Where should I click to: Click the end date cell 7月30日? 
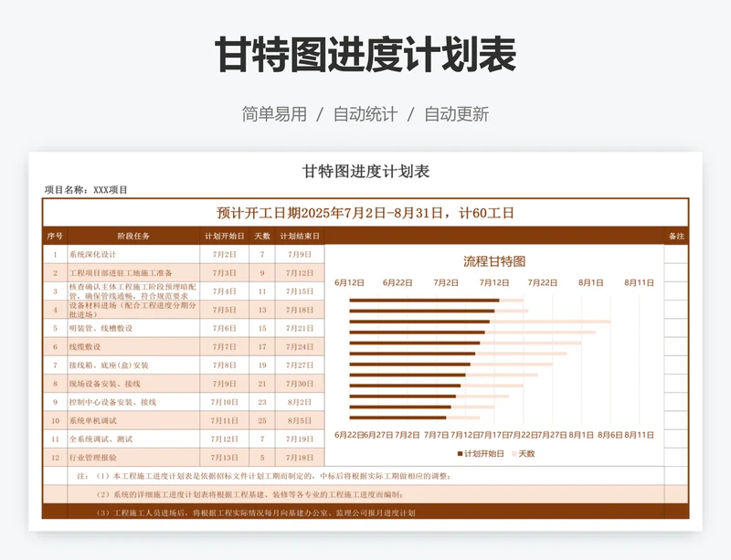[300, 384]
